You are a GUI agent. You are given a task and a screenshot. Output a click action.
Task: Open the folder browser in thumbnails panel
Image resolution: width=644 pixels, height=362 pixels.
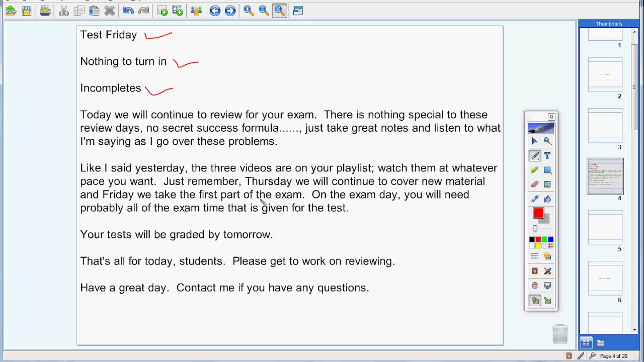click(x=600, y=343)
